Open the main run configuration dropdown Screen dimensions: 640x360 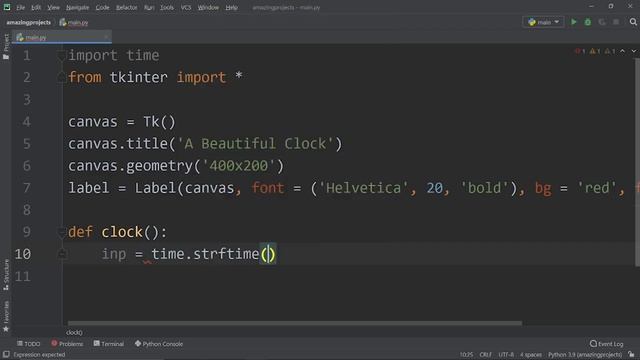click(543, 22)
